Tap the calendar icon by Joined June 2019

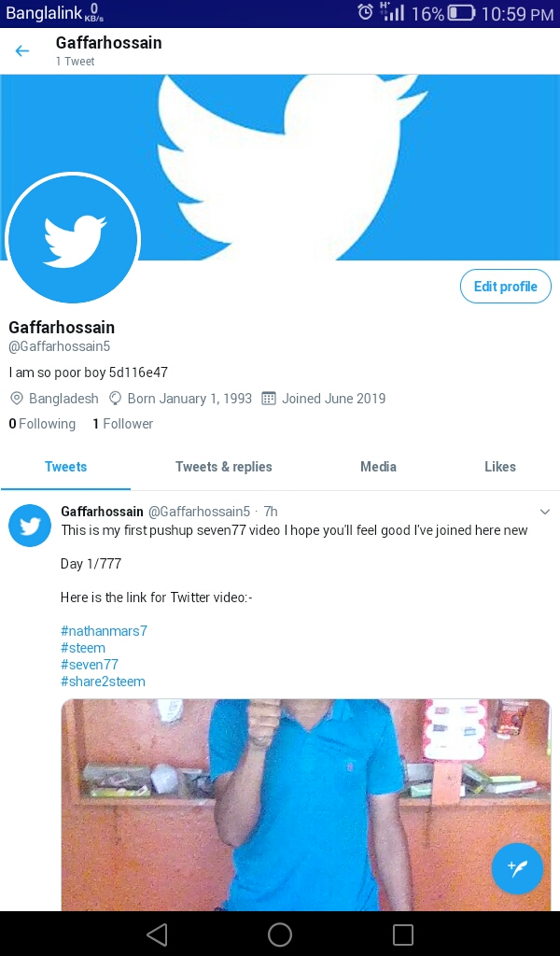[268, 399]
